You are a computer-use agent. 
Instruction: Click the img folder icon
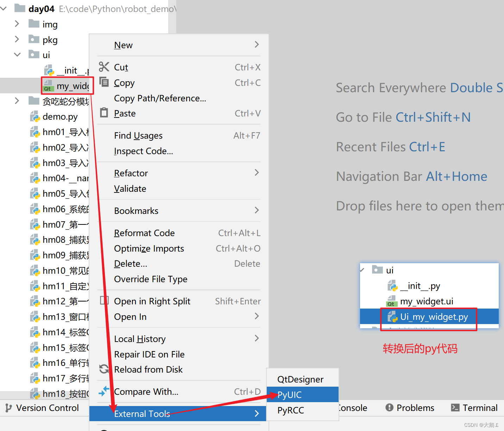(x=34, y=24)
